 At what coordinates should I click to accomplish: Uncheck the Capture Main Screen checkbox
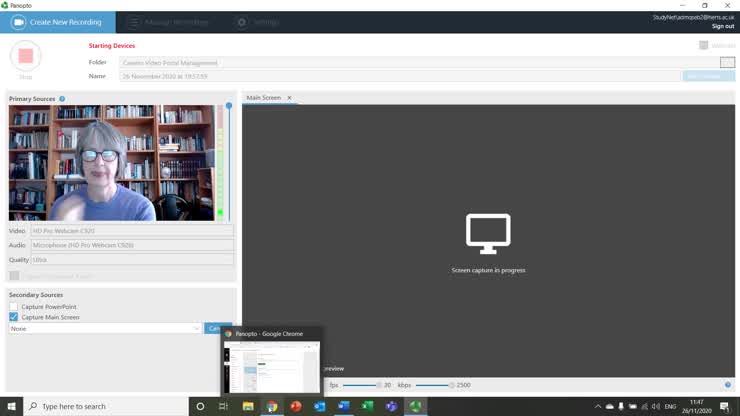click(x=14, y=317)
